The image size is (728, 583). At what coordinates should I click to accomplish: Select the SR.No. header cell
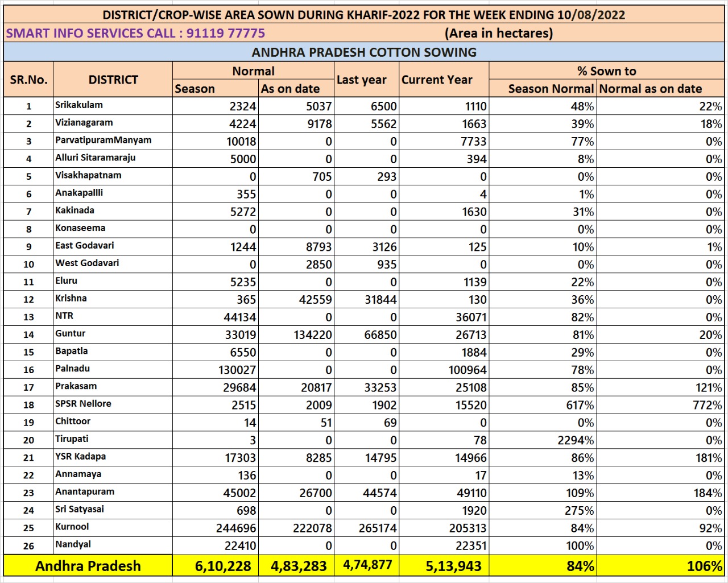click(28, 80)
